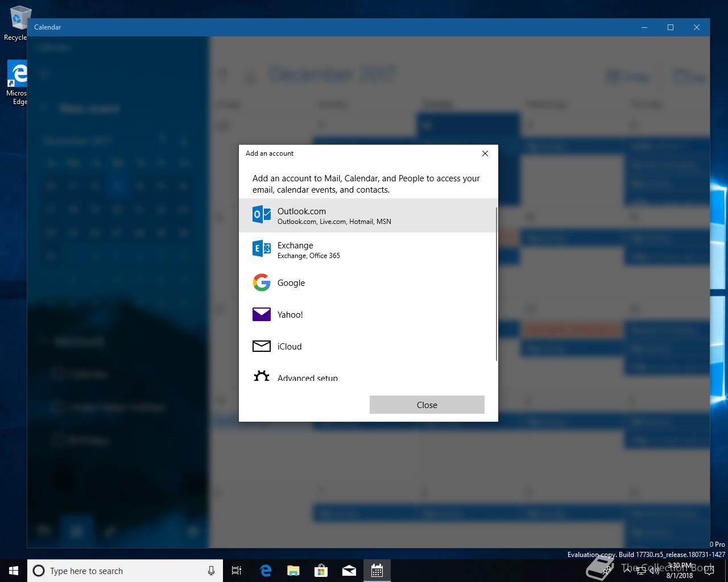The image size is (728, 582).
Task: Click the Google account label
Action: point(291,283)
